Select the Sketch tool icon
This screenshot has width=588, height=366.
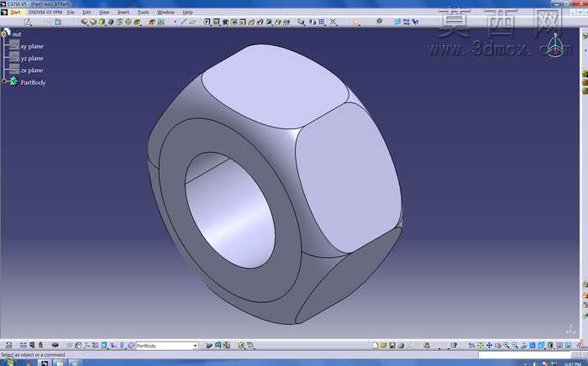[x=28, y=22]
